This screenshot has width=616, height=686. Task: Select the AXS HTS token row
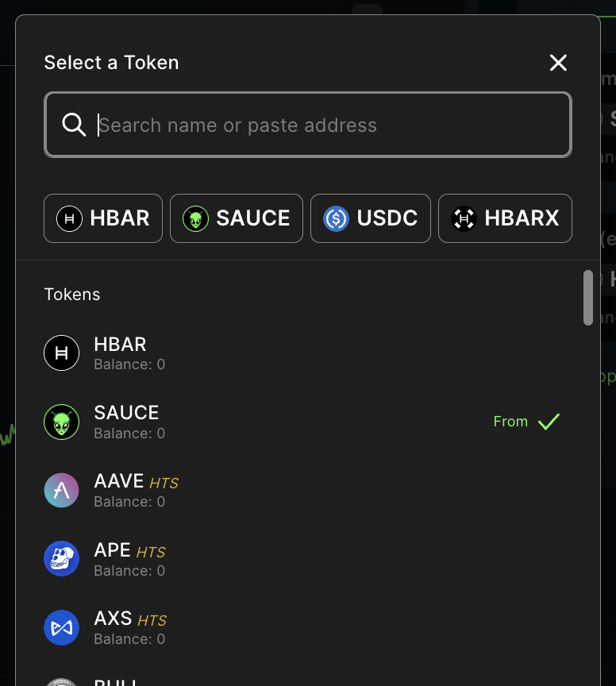click(302, 628)
